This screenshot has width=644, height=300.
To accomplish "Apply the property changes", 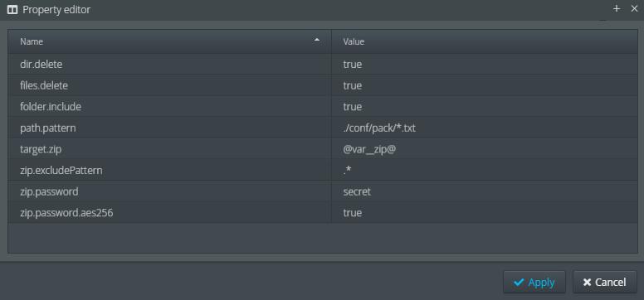I will click(534, 282).
